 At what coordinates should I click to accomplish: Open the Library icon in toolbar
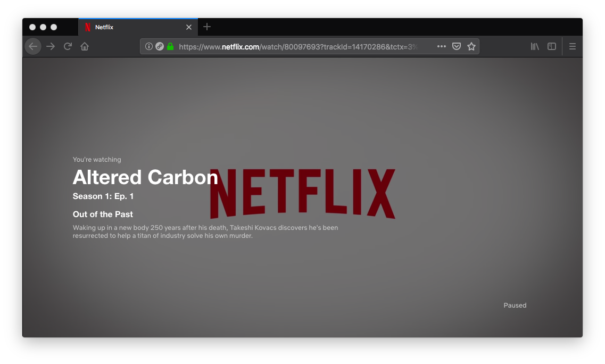pos(535,46)
